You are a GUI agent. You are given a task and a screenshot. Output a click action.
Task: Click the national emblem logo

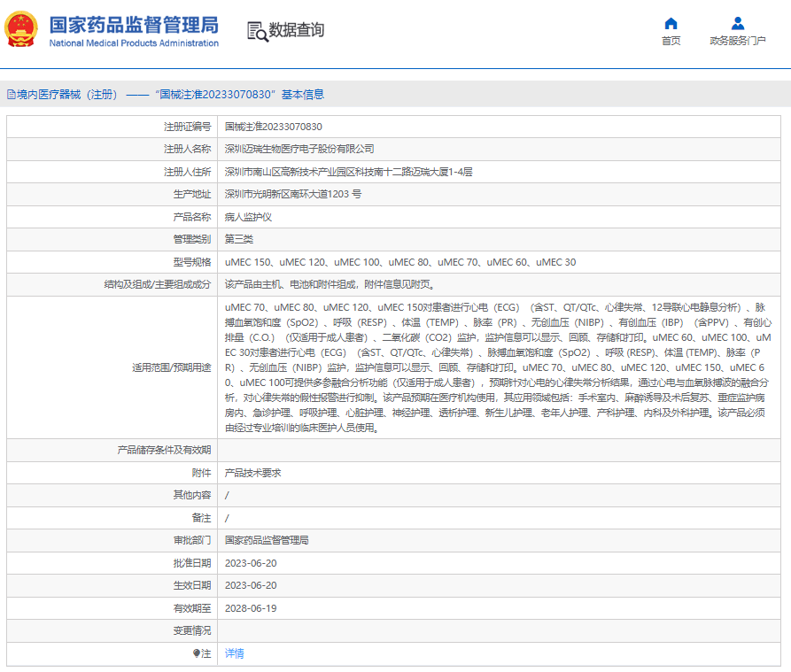coord(20,30)
